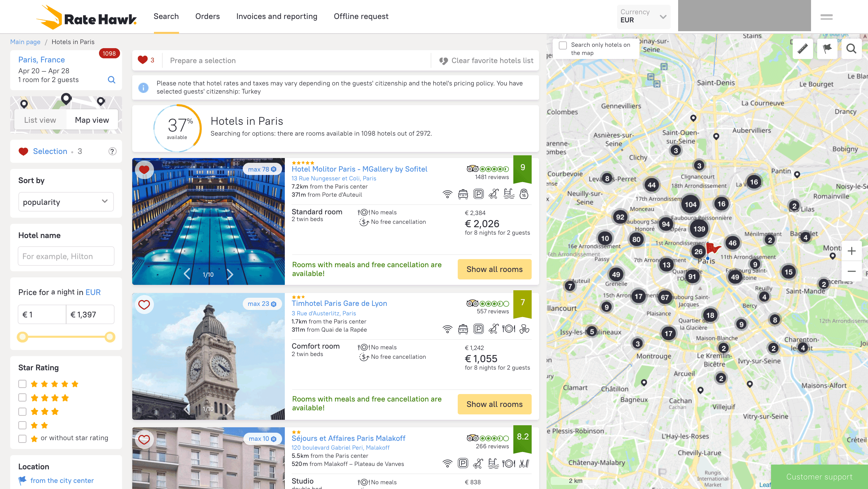Image resolution: width=868 pixels, height=489 pixels.
Task: Open the hamburger menu icon
Action: 826,17
